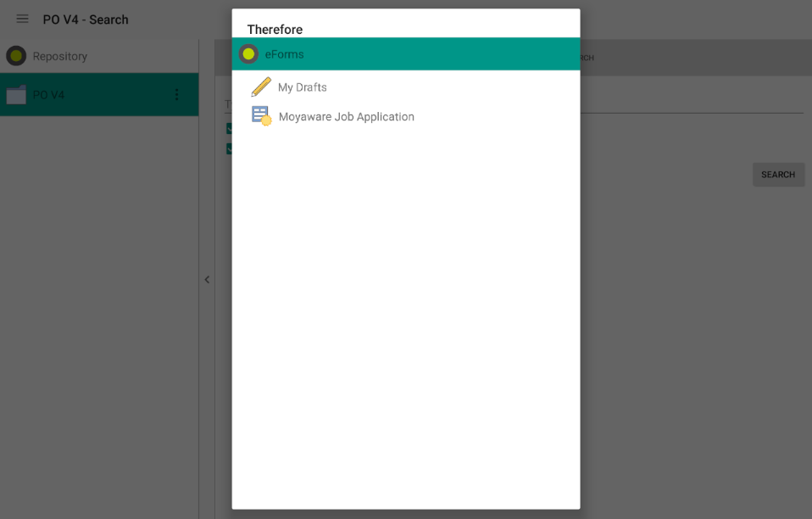Click the Moyaware Job Application form icon
812x519 pixels.
coord(259,115)
